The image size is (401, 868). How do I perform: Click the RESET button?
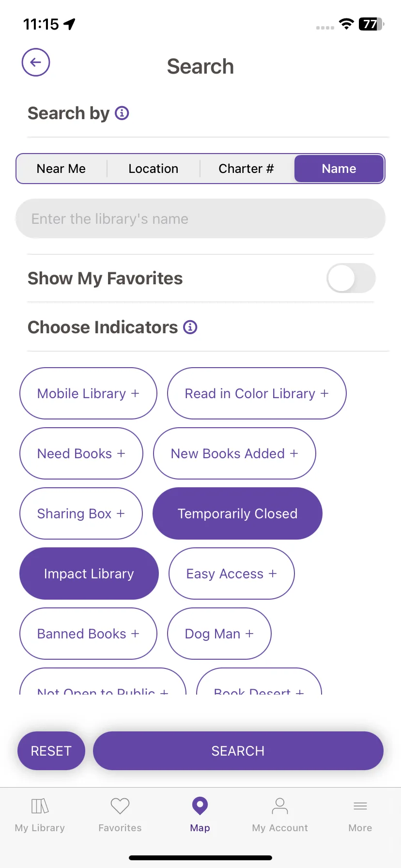tap(51, 751)
